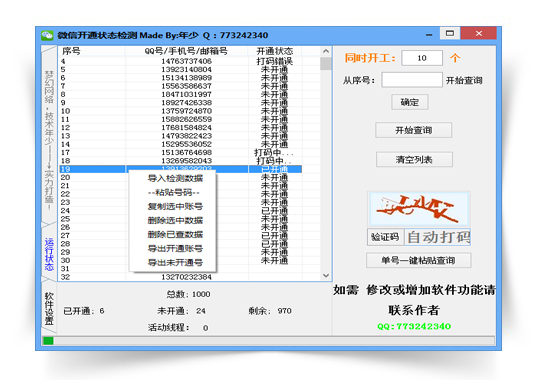Image resolution: width=539 pixels, height=380 pixels.
Task: Select row with number 13759724870
Action: click(x=180, y=111)
